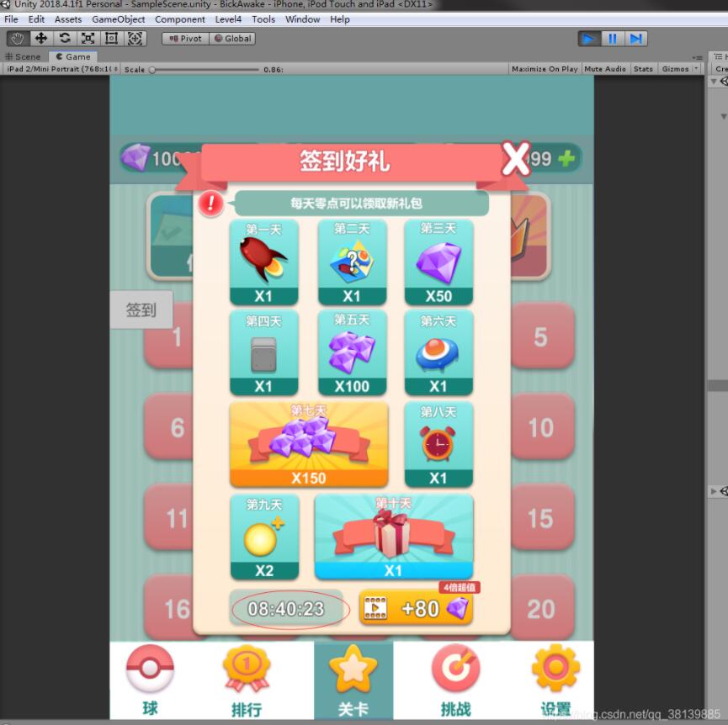Open the Help menu

click(340, 19)
